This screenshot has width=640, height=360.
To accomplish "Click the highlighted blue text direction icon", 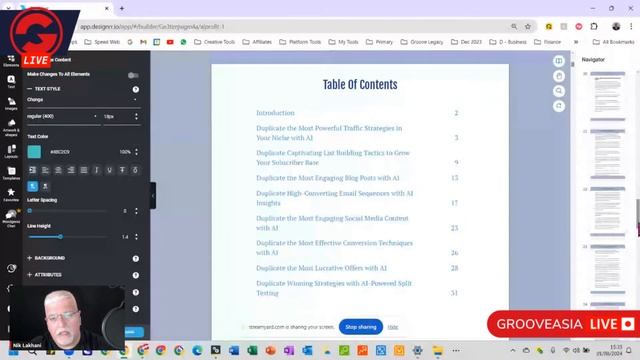I will point(33,186).
